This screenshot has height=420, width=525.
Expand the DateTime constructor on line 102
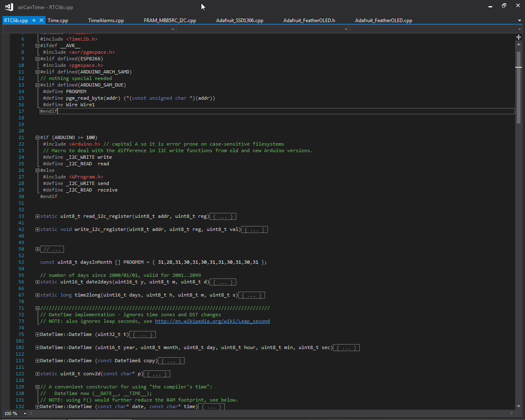(x=37, y=347)
